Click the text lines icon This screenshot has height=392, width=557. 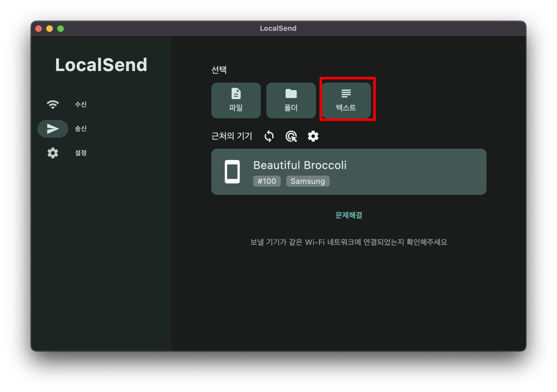[x=346, y=94]
